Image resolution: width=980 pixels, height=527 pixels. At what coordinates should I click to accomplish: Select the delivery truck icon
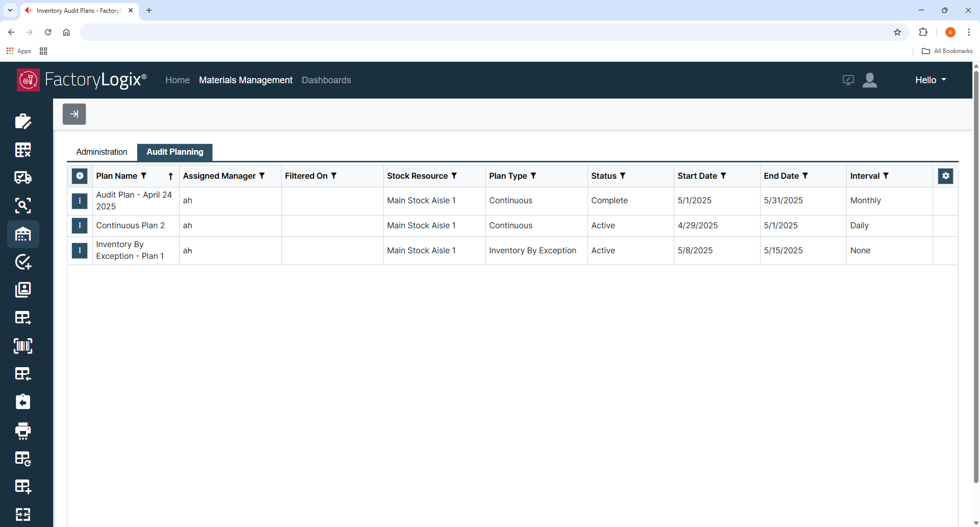(x=23, y=177)
